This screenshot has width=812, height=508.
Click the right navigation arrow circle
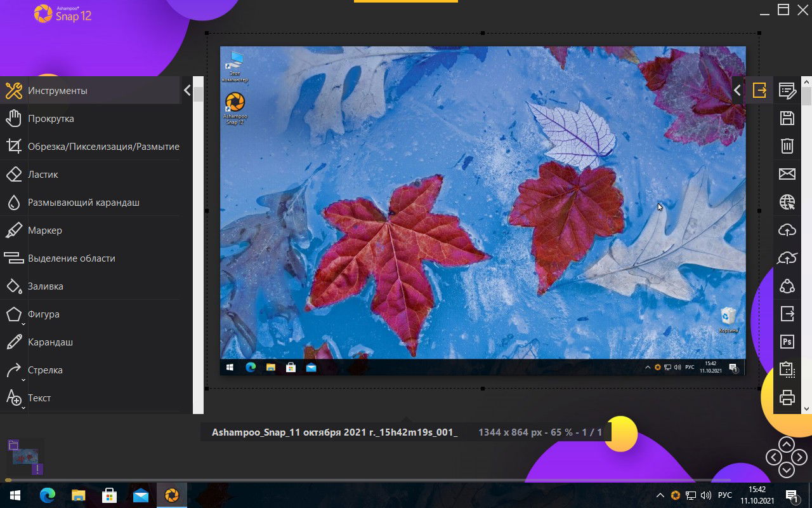[799, 457]
